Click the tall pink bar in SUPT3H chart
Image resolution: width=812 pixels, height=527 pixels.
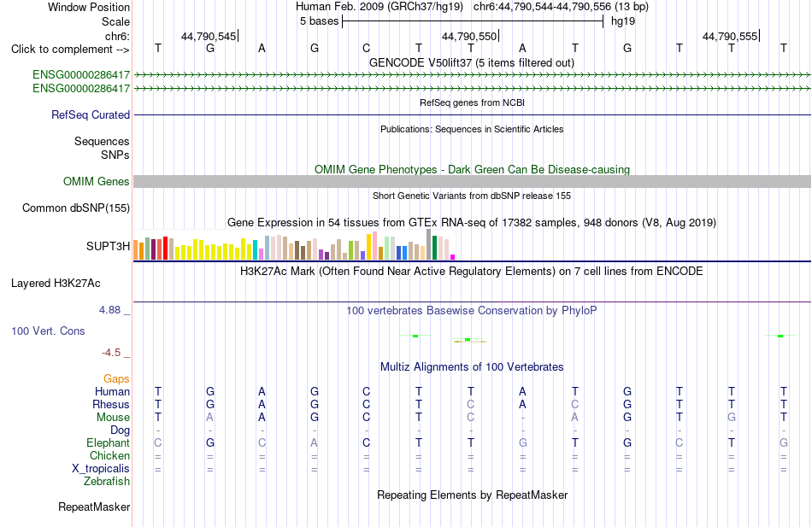coord(374,246)
